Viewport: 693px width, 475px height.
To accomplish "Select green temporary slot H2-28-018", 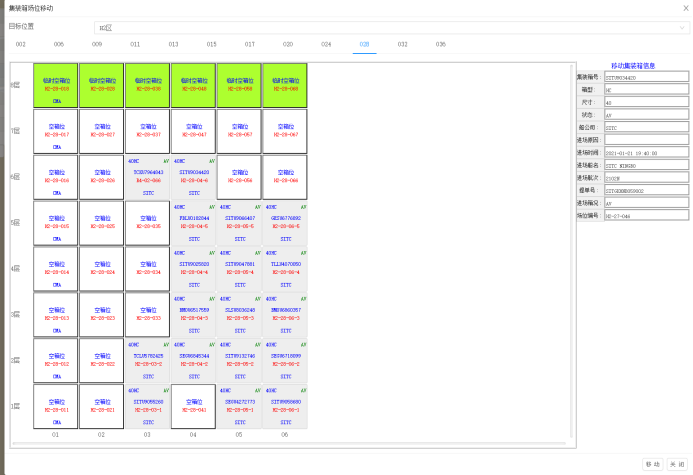I will click(x=56, y=86).
